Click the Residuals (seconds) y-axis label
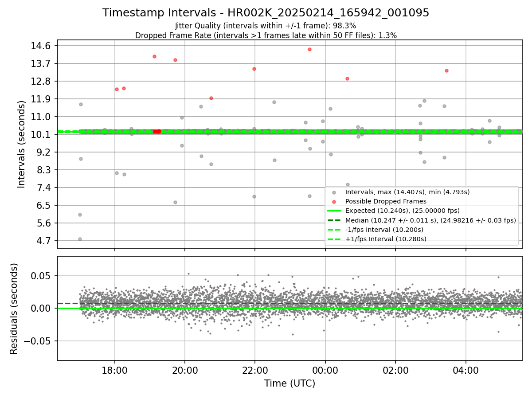532x399 pixels. click(x=14, y=309)
